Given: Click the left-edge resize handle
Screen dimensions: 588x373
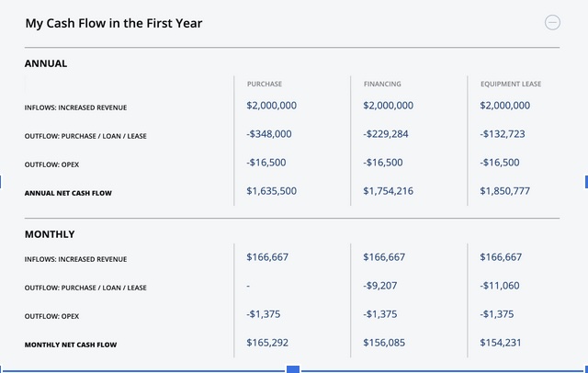Looking at the screenshot, I should [x=2, y=180].
